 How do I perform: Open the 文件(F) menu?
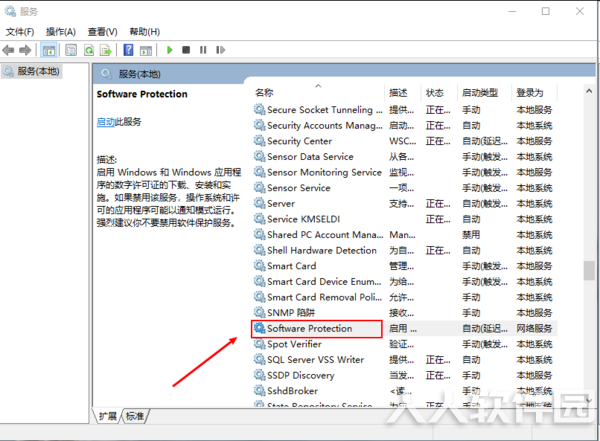[x=20, y=32]
